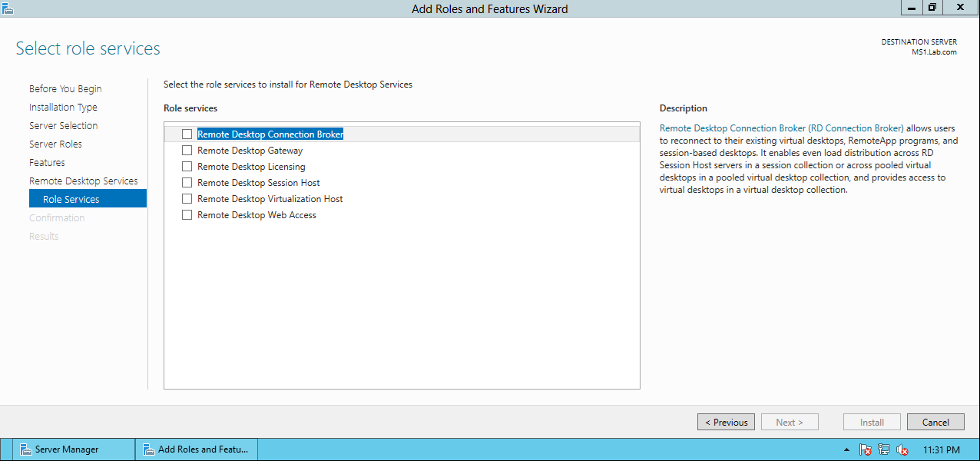Close the Add Roles and Features Wizard
980x461 pixels.
(x=960, y=7)
